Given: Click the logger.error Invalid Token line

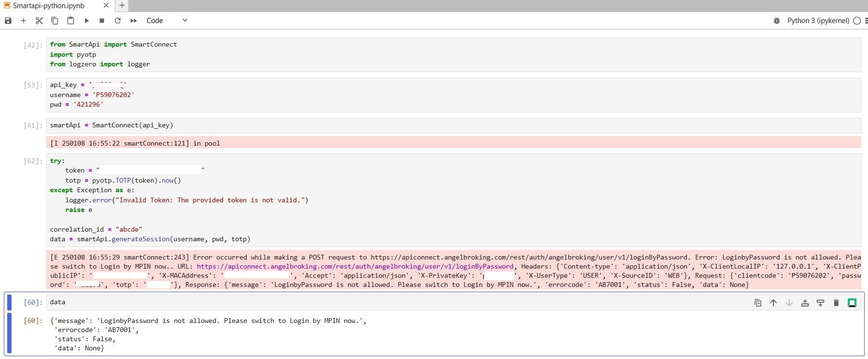Looking at the screenshot, I should (187, 200).
